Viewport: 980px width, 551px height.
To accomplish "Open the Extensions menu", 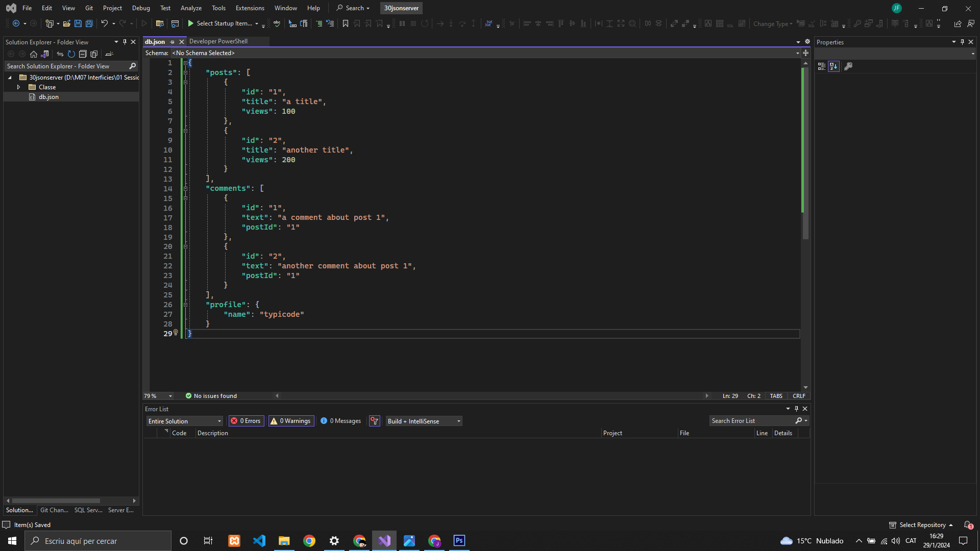I will pyautogui.click(x=250, y=8).
